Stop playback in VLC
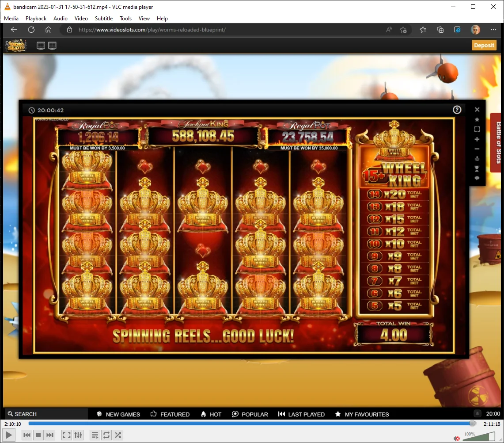Screen dimensions: 504x443 (38, 435)
